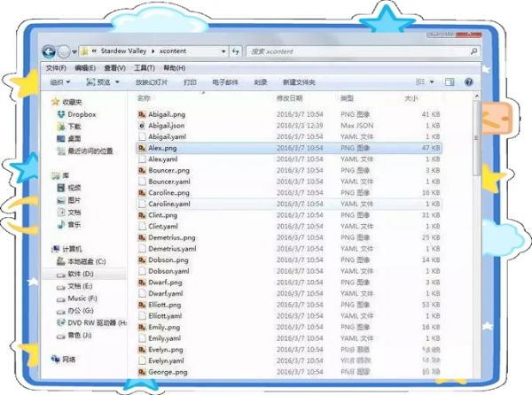
Task: Refresh the xcontent folder view
Action: click(x=235, y=51)
